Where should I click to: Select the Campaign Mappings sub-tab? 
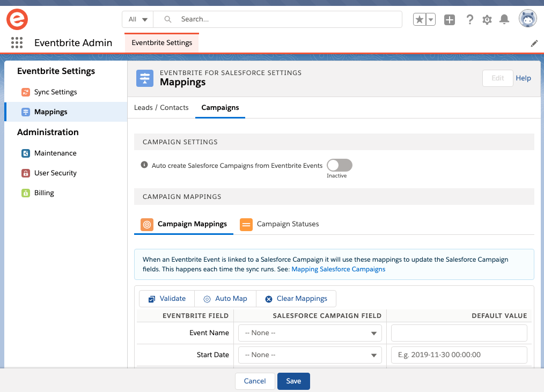point(183,224)
